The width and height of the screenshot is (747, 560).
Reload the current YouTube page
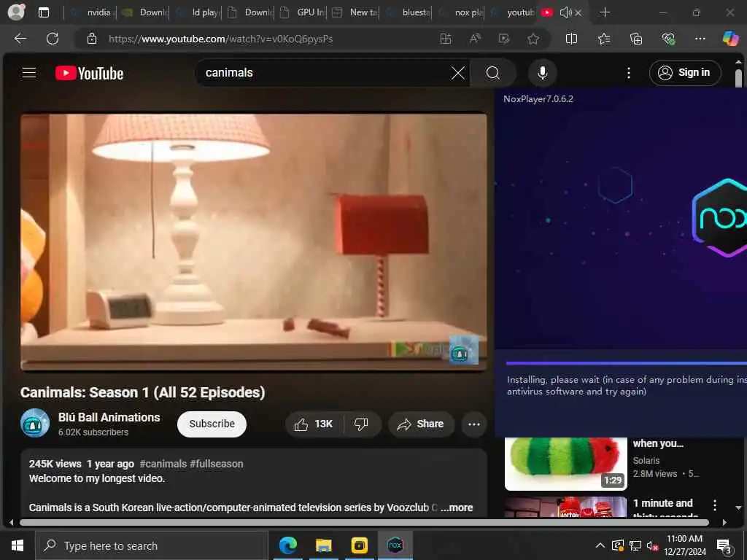click(x=53, y=39)
